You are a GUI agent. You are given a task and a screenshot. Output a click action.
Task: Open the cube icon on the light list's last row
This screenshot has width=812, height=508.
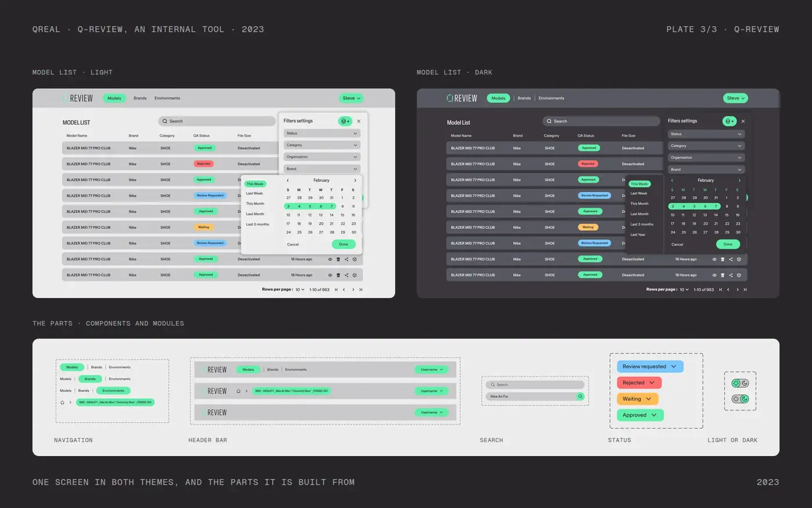pos(354,275)
